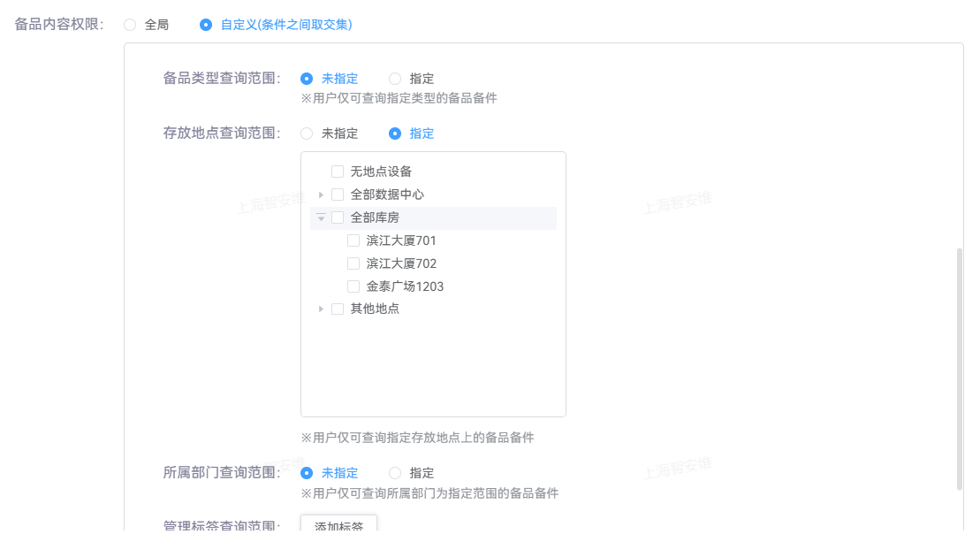Expand the 全部数据中心 tree node
The width and height of the screenshot is (980, 542).
[x=321, y=195]
